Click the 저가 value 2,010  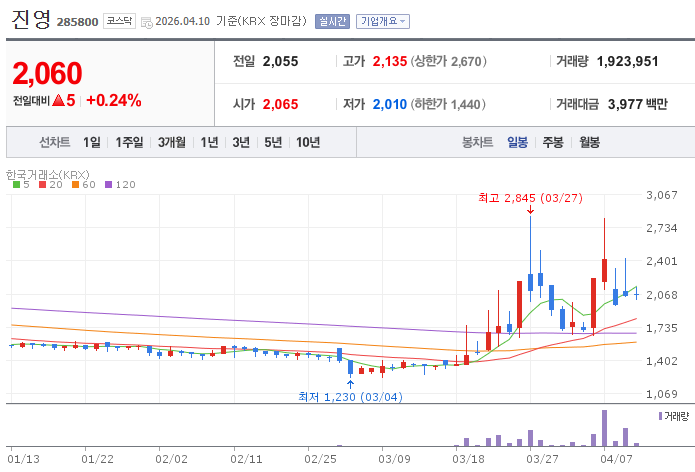[x=390, y=105]
